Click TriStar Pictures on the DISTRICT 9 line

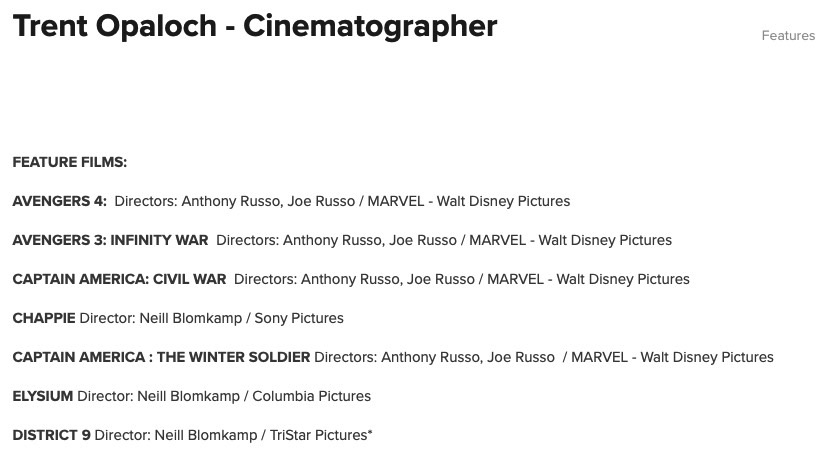pyautogui.click(x=321, y=435)
